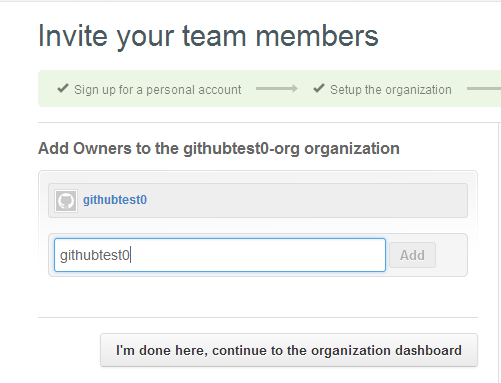Image resolution: width=501 pixels, height=383 pixels.
Task: Click the Add button
Action: pos(412,255)
